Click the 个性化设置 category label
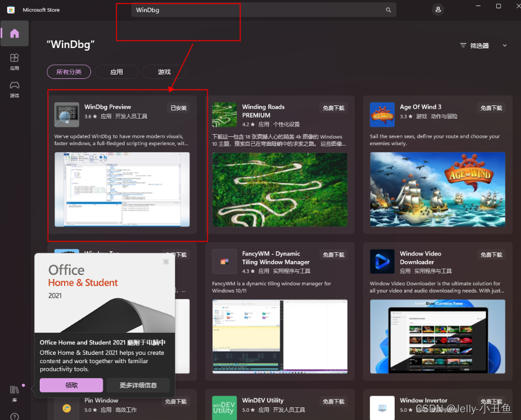 click(286, 124)
